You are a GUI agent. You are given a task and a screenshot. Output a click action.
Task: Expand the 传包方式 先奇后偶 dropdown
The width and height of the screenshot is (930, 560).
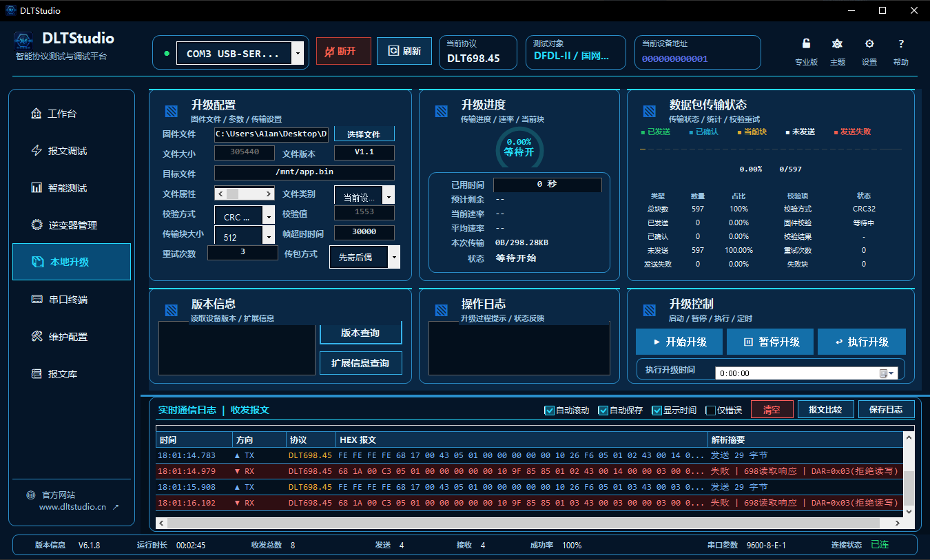click(x=393, y=257)
